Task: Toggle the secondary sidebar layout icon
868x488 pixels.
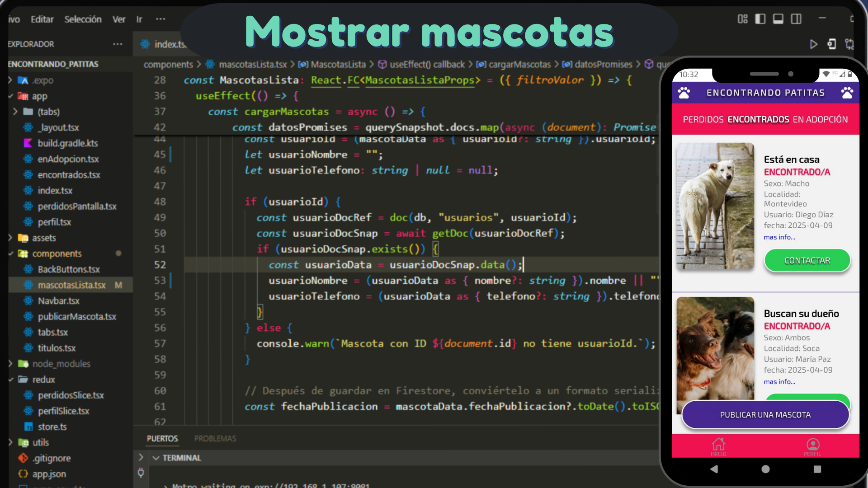Action: coord(796,19)
